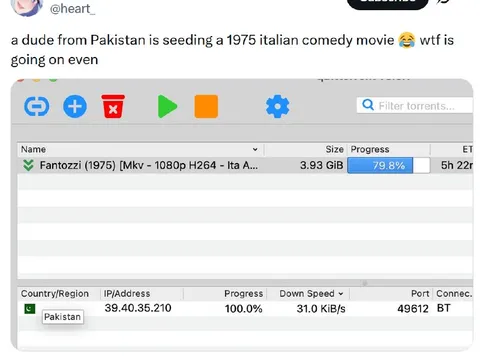
Task: Click the 79.8% progress bar
Action: pyautogui.click(x=389, y=165)
